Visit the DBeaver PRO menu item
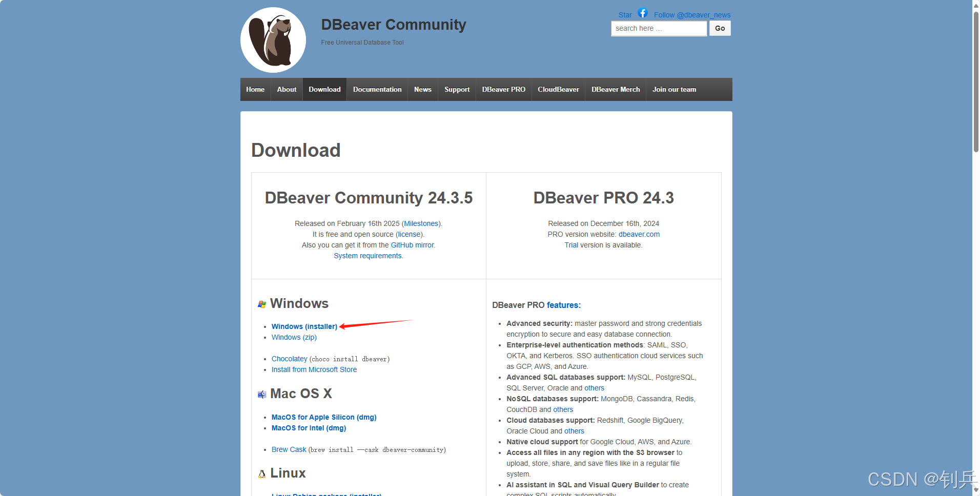This screenshot has height=496, width=980. tap(503, 89)
